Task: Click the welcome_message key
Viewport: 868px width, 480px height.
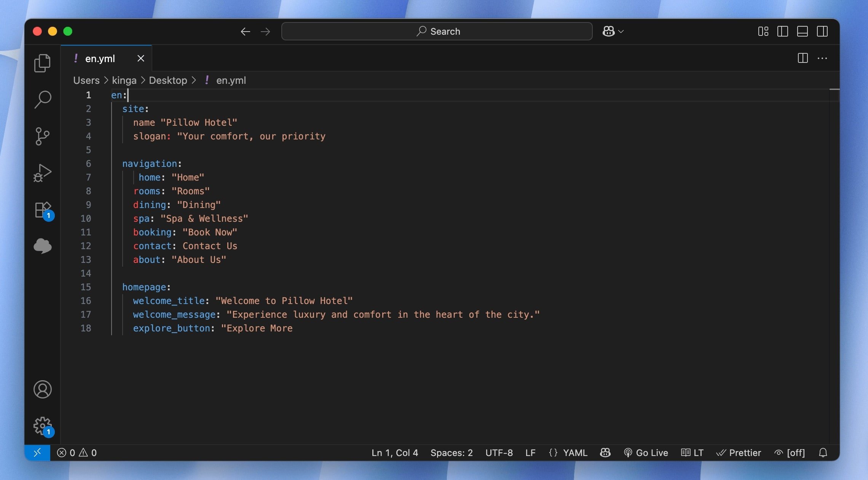Action: tap(174, 314)
